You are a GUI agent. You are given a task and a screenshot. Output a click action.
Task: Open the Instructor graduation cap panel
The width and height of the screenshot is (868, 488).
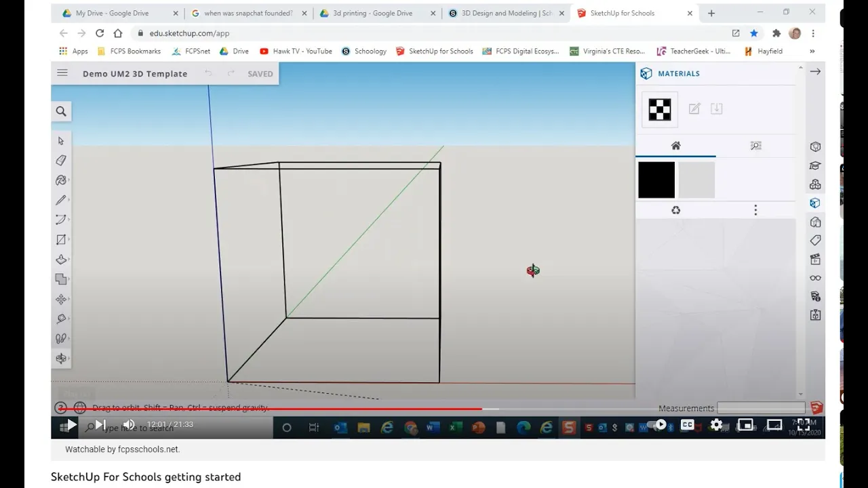[x=815, y=165]
